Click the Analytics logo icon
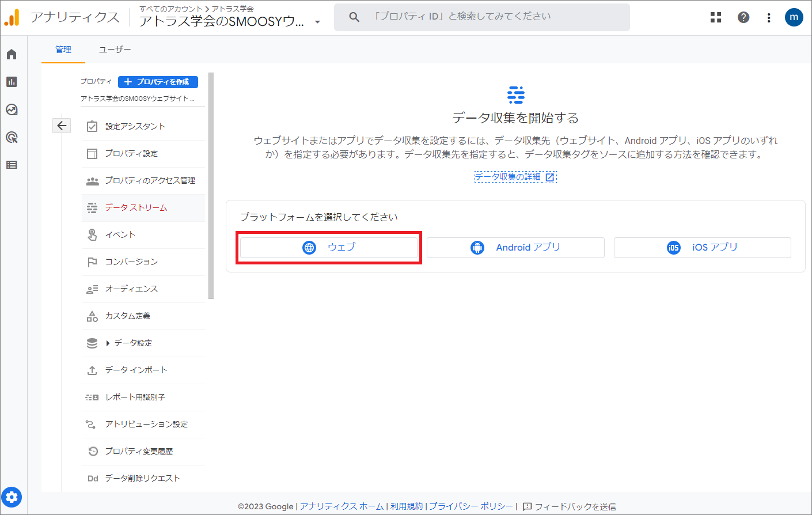 pyautogui.click(x=12, y=17)
